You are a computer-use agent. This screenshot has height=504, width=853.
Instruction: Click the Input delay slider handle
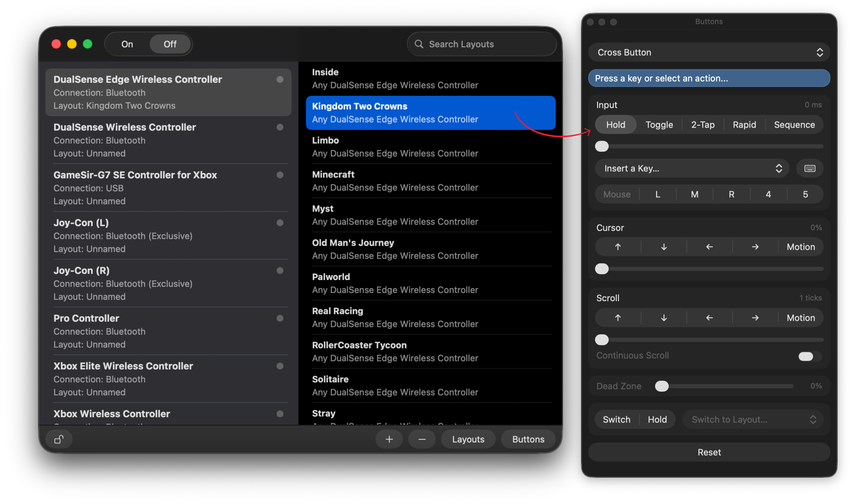pos(602,146)
